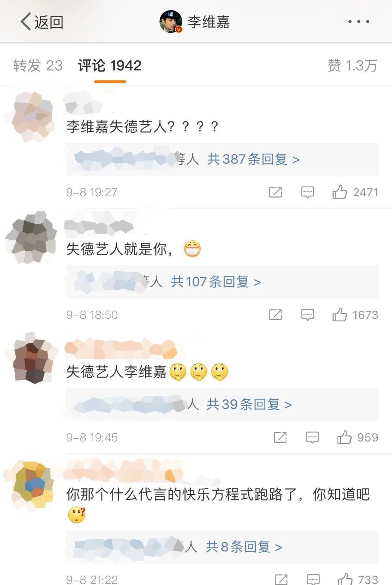Expand 共8条回复 replies
Screen dimensions: 392x585
(244, 547)
